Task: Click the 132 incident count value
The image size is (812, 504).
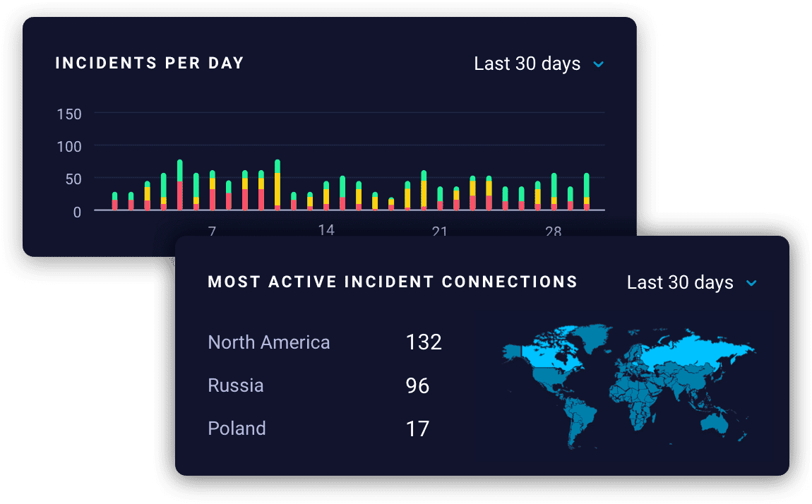Action: 424,343
